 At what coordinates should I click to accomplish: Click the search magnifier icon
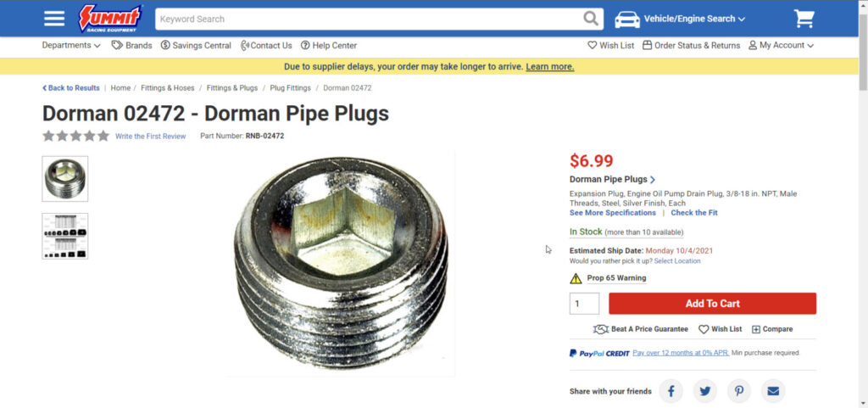click(591, 19)
